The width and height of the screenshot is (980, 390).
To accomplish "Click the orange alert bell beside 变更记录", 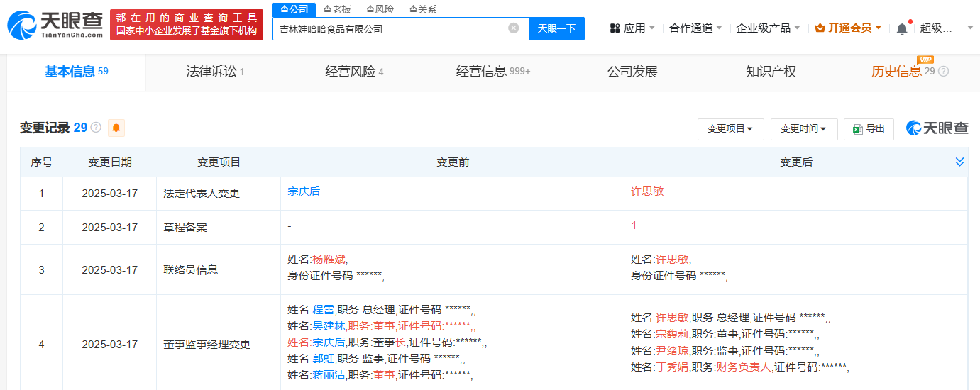I will [116, 128].
